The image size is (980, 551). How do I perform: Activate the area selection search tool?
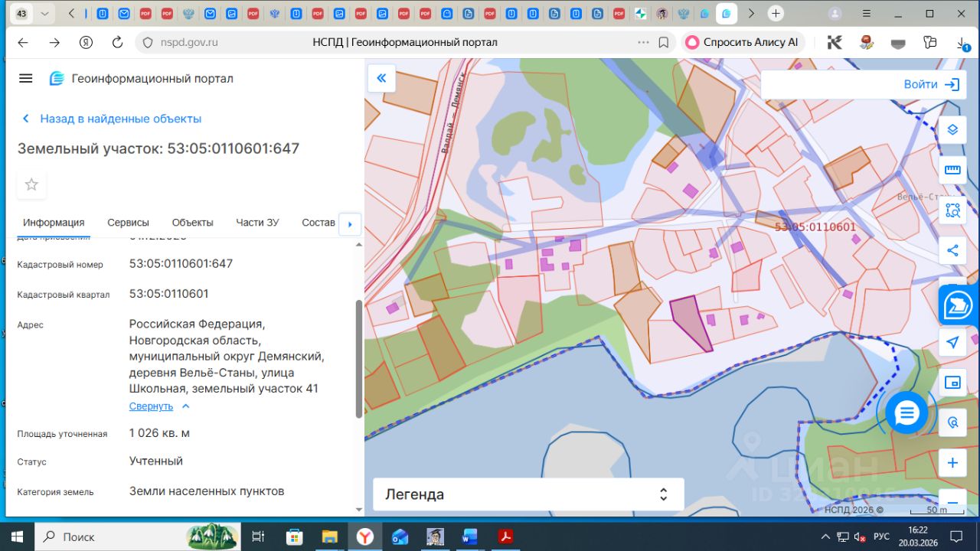[x=952, y=210]
